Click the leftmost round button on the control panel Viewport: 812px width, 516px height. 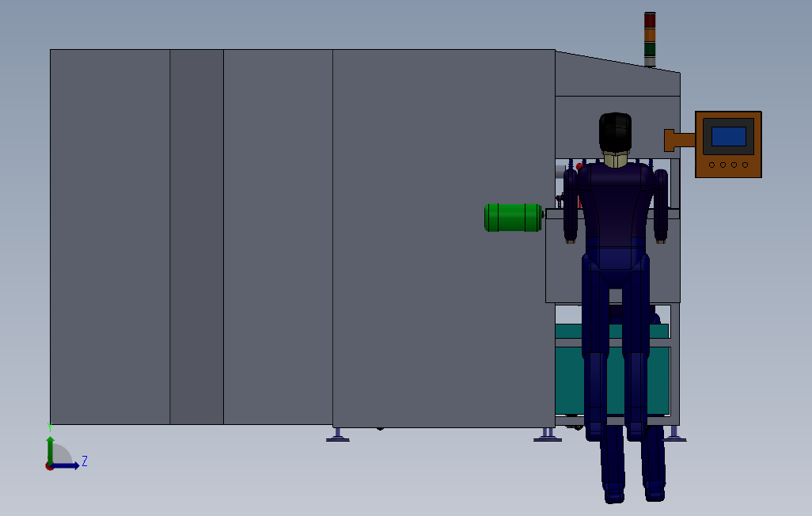712,165
